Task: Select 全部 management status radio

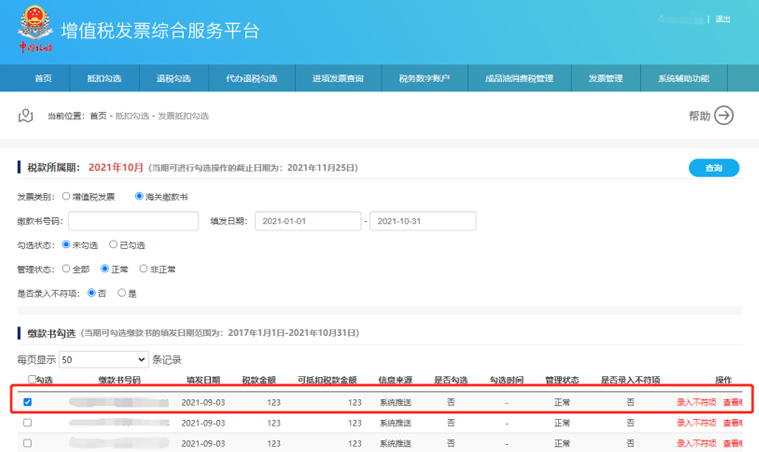Action: 66,268
